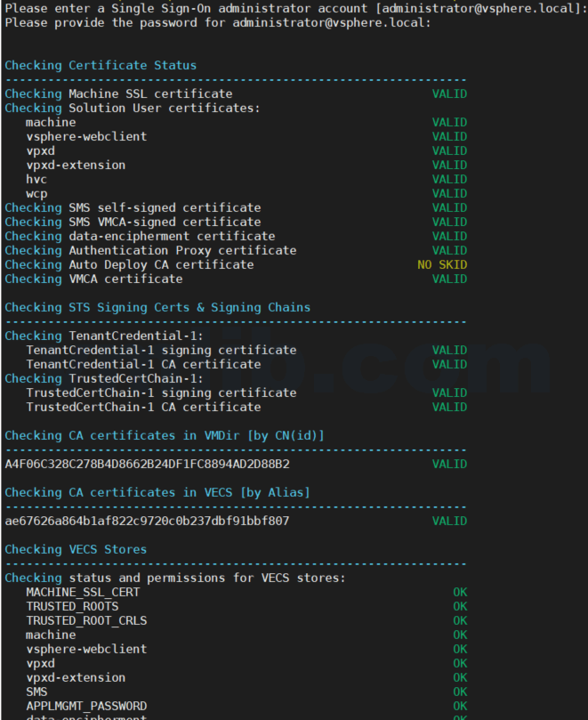Click 'Checking CA certificates in VMDir' heading
Viewport: 588px width, 720px height.
[x=165, y=435]
